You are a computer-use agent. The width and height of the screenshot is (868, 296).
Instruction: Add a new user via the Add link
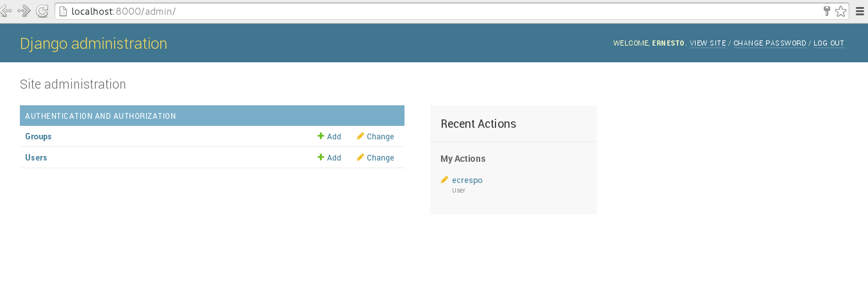333,158
